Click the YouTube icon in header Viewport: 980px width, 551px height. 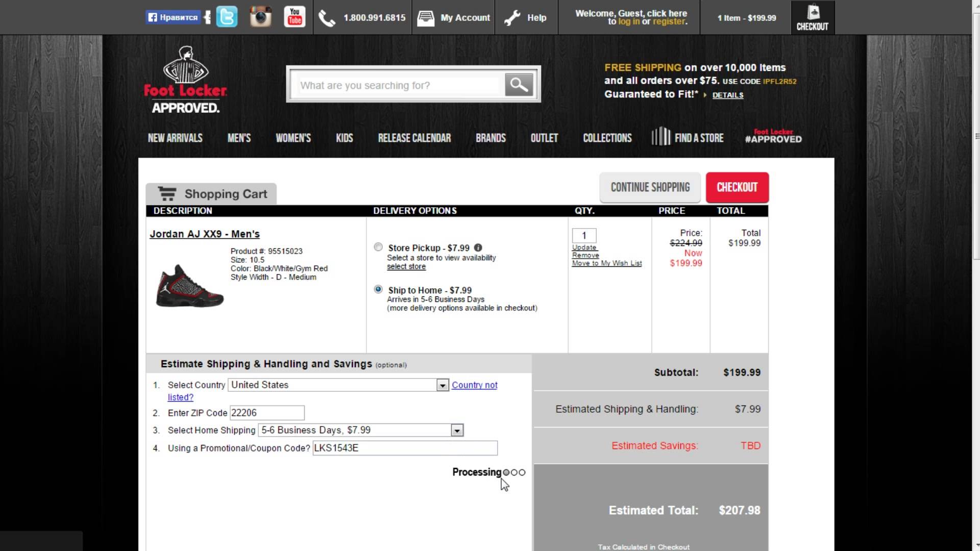(x=295, y=17)
